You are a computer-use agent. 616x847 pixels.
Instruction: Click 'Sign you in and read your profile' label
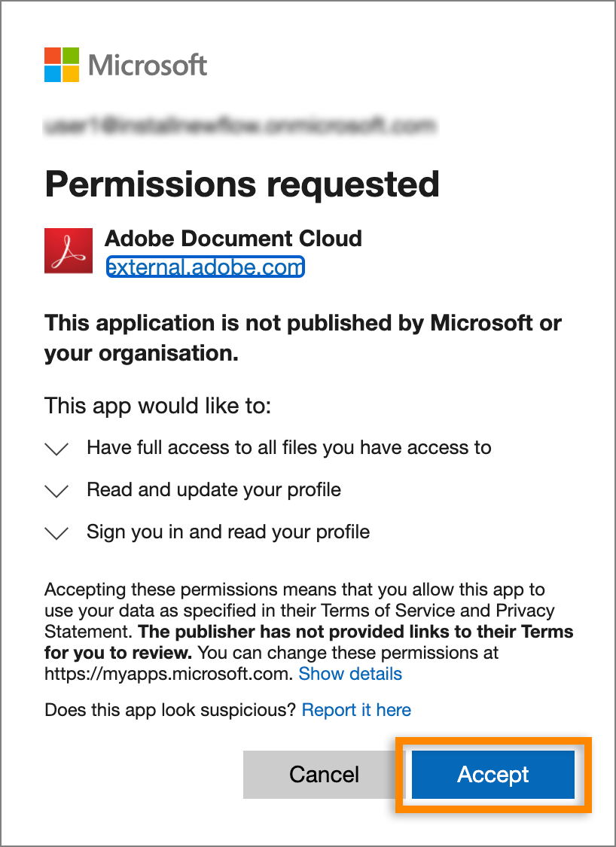[228, 532]
